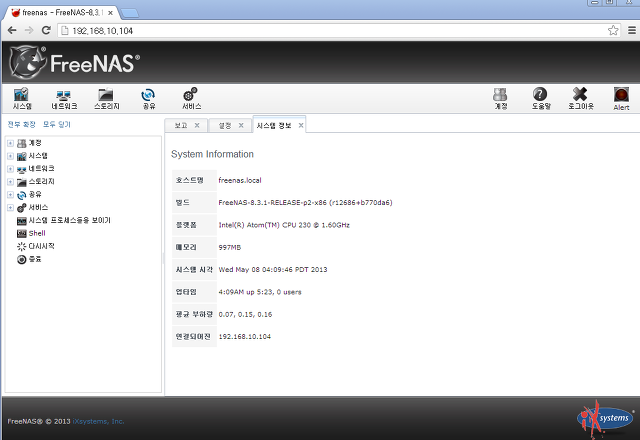
Task: Click the FreeNAS logo in the header
Action: tap(75, 62)
